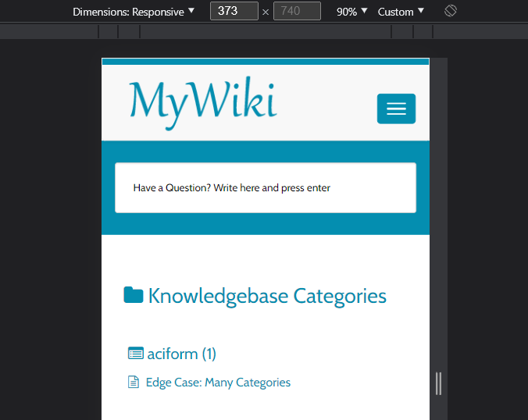Click the viewport resize handle on right edge

(438, 383)
